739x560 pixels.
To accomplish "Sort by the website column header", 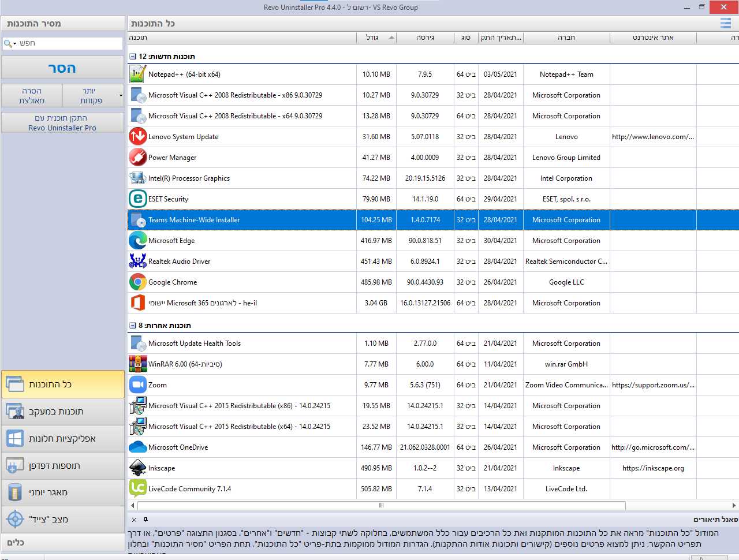I will [653, 38].
